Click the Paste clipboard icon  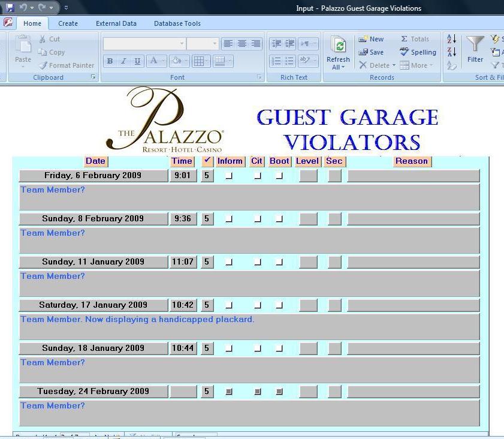tap(23, 44)
